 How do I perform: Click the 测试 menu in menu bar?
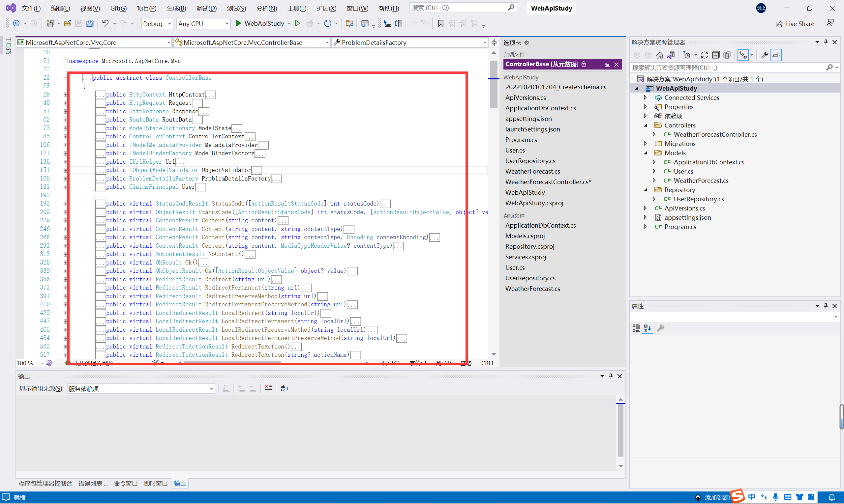click(236, 9)
